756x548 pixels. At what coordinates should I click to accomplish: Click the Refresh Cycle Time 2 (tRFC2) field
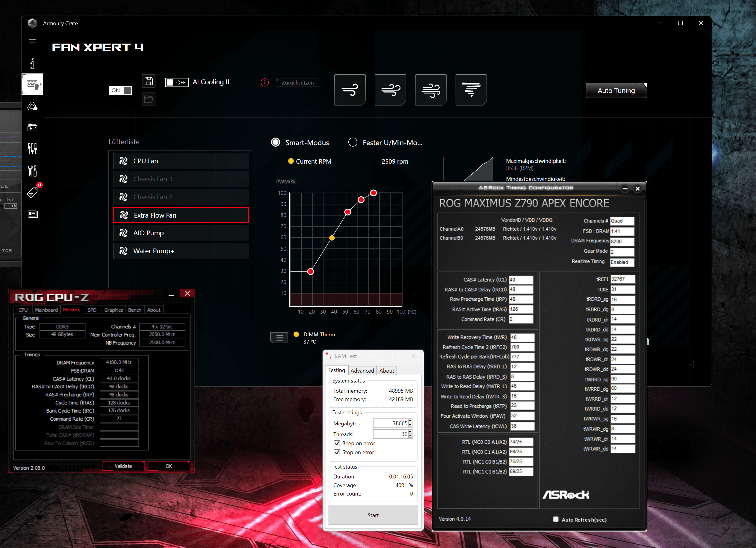click(x=522, y=347)
